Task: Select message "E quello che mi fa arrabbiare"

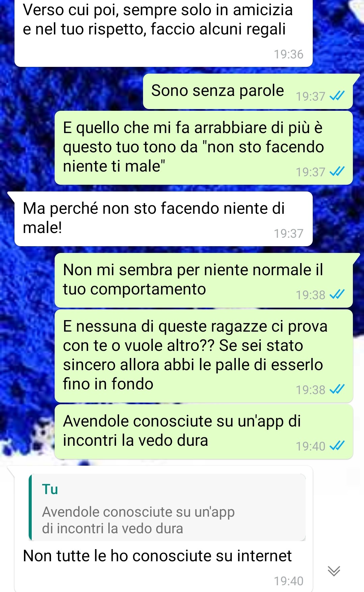Action: point(204,148)
